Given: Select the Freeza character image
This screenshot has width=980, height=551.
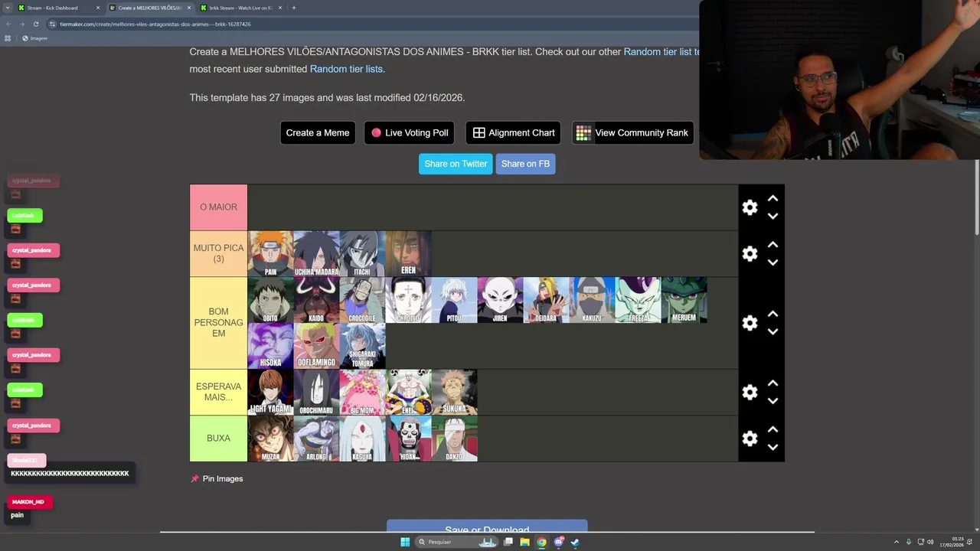Looking at the screenshot, I should [x=638, y=300].
